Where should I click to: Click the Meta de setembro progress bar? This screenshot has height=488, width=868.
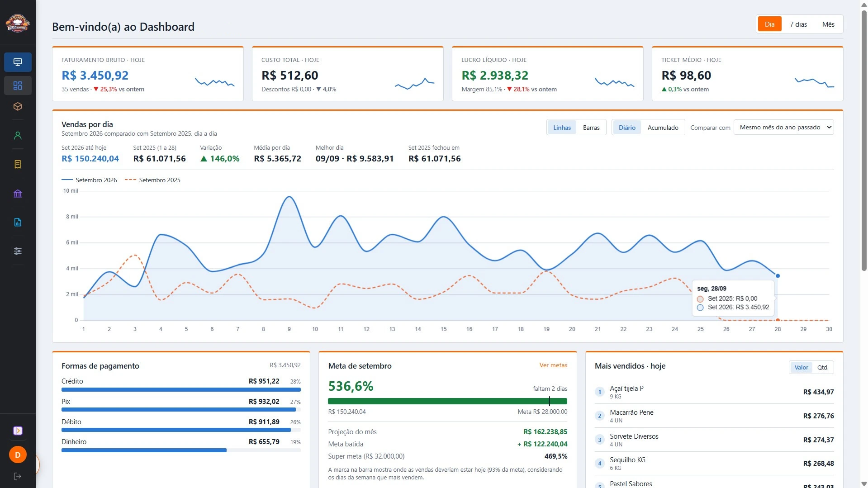447,401
